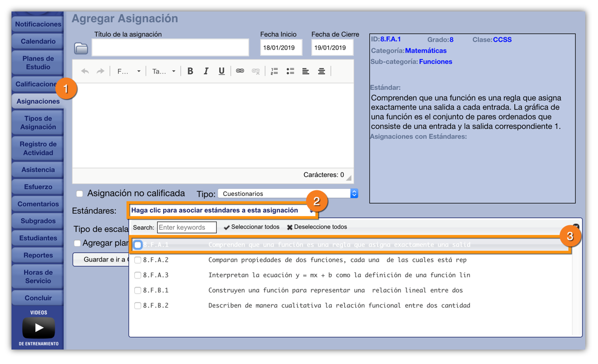Open Calendario in the sidebar
Image resolution: width=598 pixels, height=364 pixels.
coord(38,42)
